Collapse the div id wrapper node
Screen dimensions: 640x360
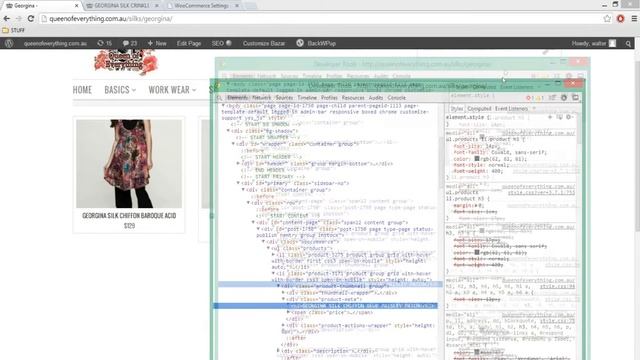(x=233, y=144)
